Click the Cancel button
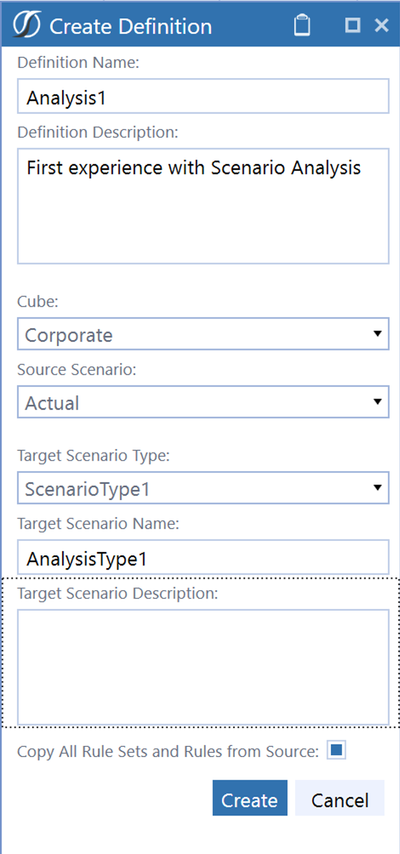The height and width of the screenshot is (854, 400). pyautogui.click(x=340, y=798)
